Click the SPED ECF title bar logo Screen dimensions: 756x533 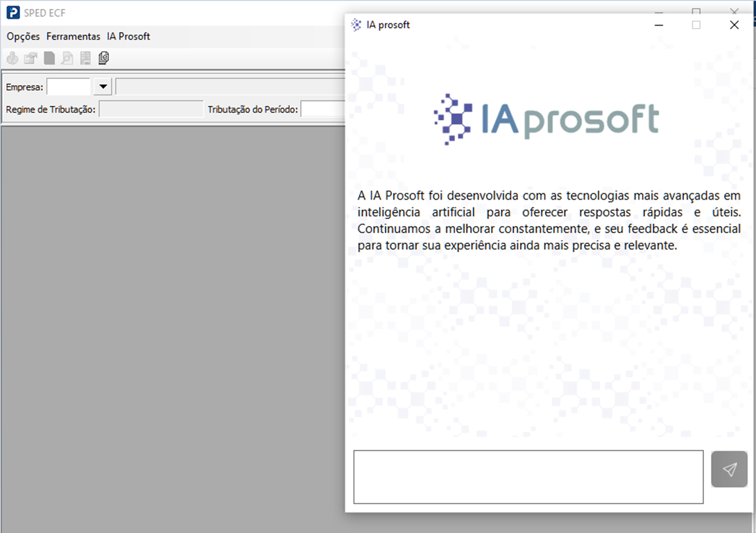13,12
